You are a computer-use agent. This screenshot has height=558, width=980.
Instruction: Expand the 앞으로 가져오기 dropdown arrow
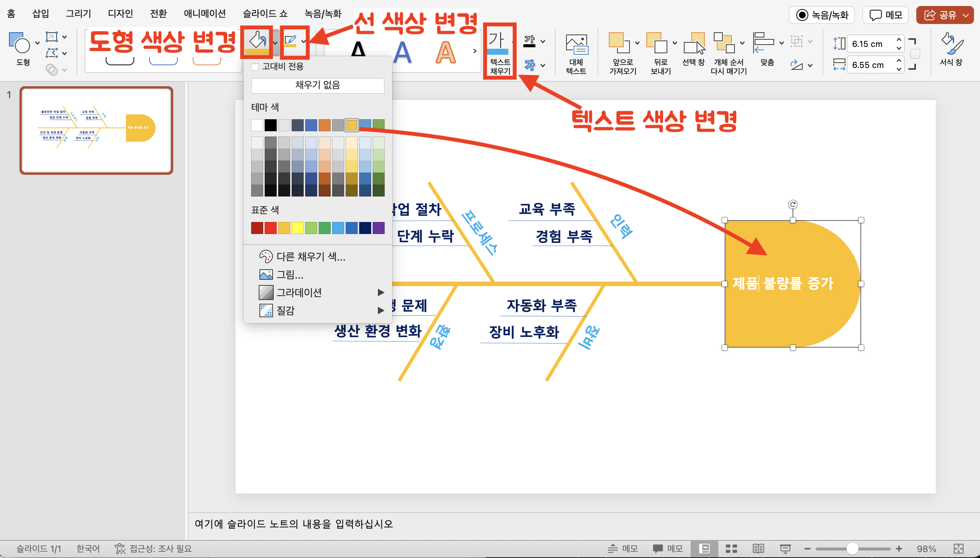(637, 43)
